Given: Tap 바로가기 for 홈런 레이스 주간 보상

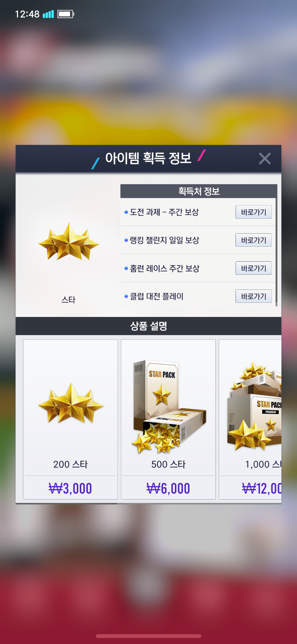Looking at the screenshot, I should (x=253, y=268).
